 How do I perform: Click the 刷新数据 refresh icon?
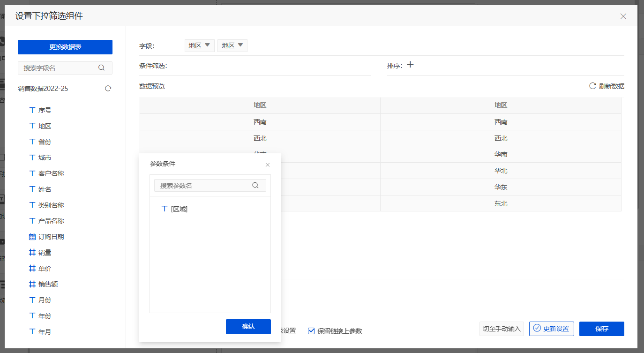(592, 86)
